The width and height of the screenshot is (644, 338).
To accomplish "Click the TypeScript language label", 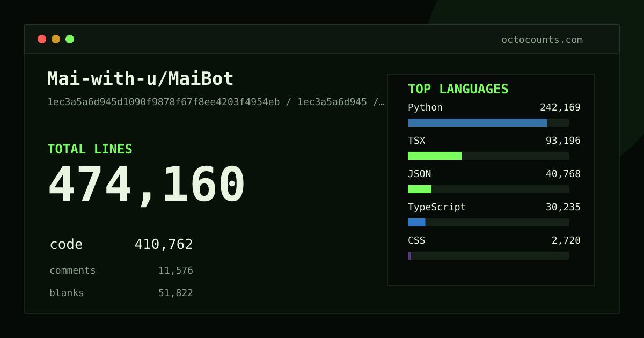I will [x=437, y=207].
